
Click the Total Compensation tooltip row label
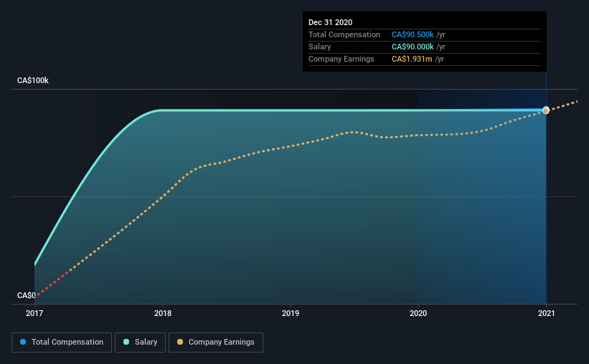pos(344,34)
